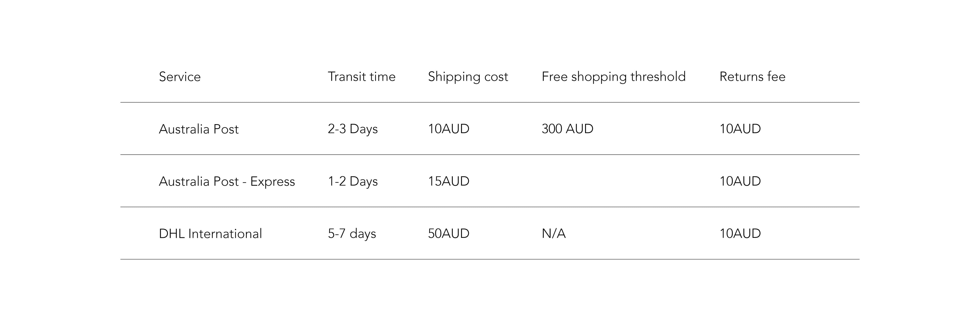Select the 2-3 Days transit cell

pyautogui.click(x=353, y=129)
